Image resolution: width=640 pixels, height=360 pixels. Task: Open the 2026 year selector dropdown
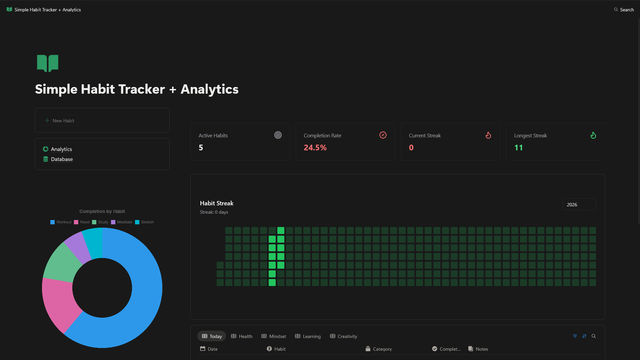tap(577, 204)
